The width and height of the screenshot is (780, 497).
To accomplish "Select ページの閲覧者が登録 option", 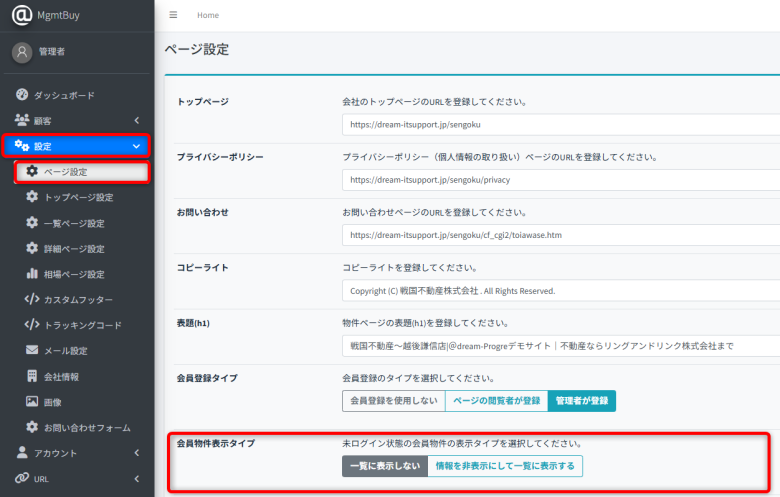I will coord(496,401).
